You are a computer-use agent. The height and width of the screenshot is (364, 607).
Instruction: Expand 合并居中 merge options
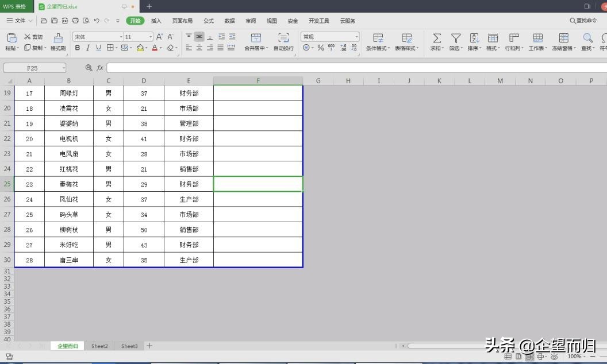(x=267, y=48)
